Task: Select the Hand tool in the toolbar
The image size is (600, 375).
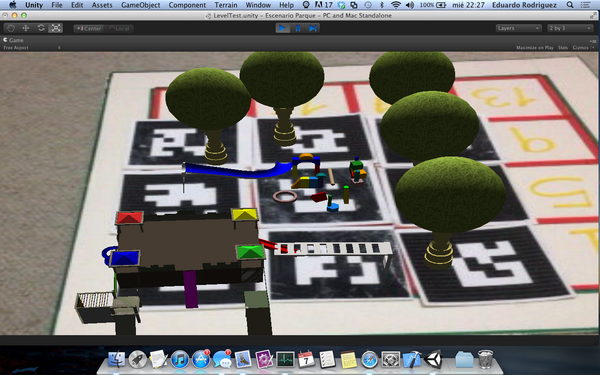Action: pos(11,28)
